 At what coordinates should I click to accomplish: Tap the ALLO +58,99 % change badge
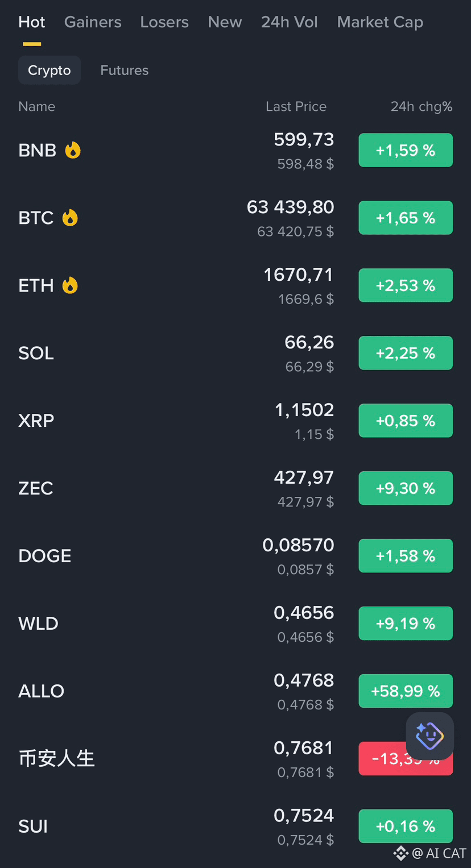point(406,691)
